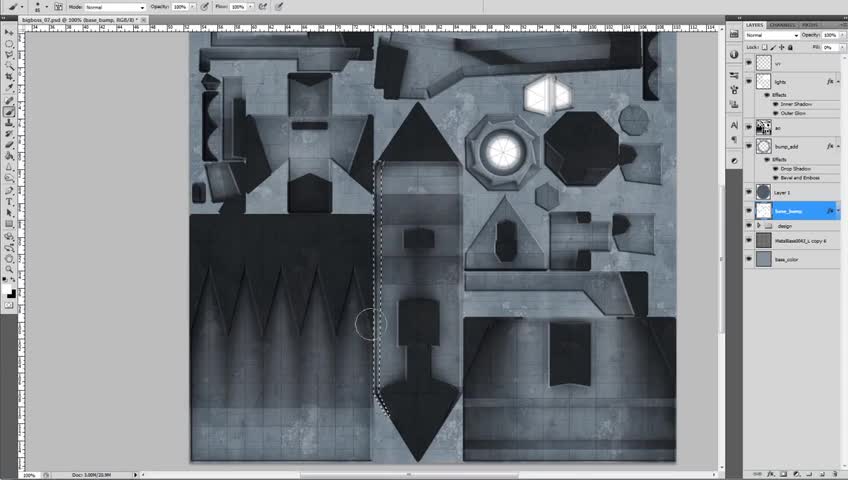This screenshot has height=480, width=848.
Task: Click the brush Opacity value field
Action: coord(180,7)
